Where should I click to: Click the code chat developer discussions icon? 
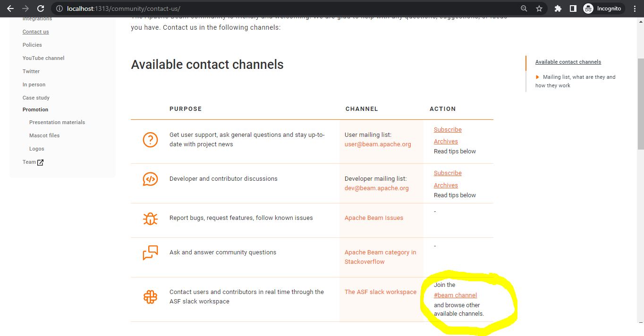pyautogui.click(x=150, y=179)
